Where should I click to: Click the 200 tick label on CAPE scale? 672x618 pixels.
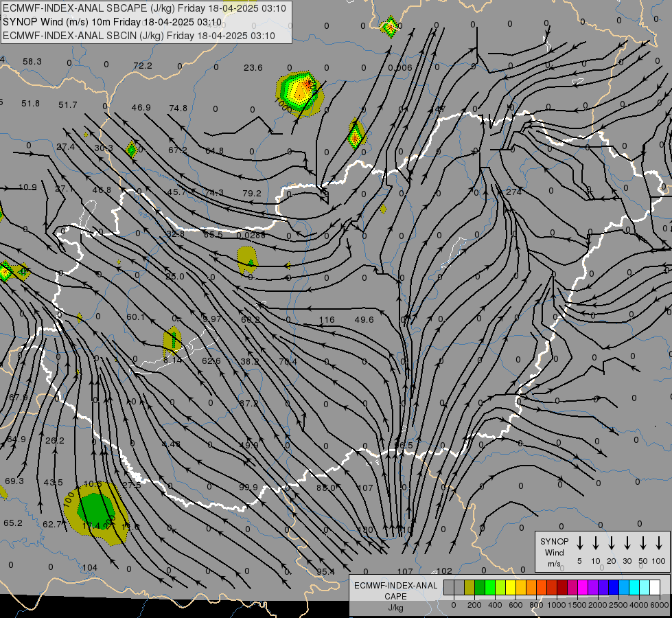point(474,605)
